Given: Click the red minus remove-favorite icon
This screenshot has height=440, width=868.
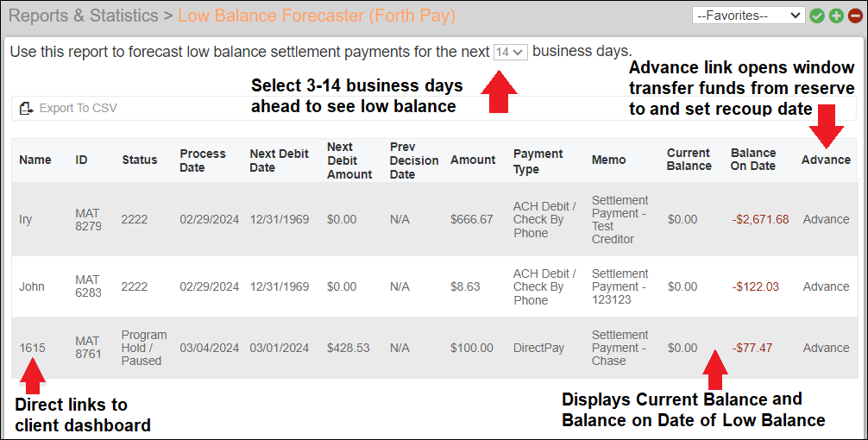Looking at the screenshot, I should (x=855, y=16).
